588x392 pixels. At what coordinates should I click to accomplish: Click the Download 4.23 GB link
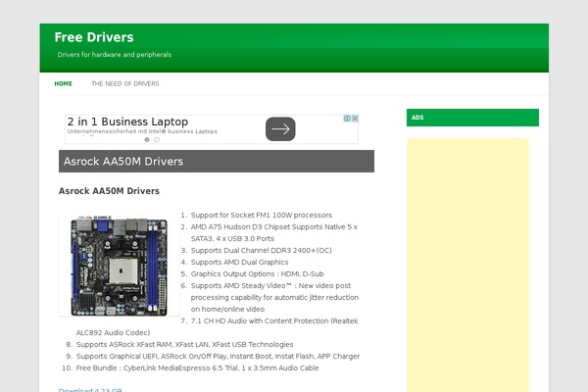point(90,390)
